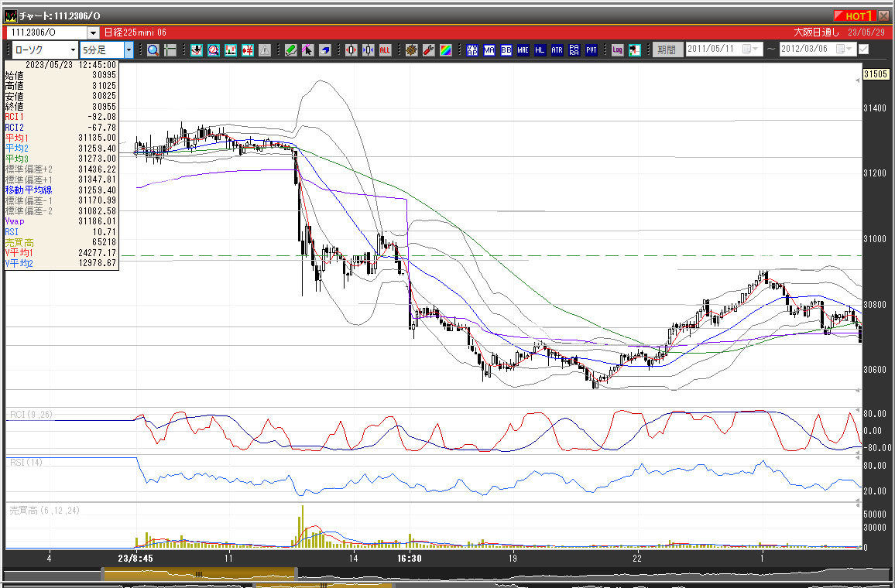Viewport: 895px width, 588px height.
Task: Click the yen price arrow icon
Action: click(x=248, y=50)
